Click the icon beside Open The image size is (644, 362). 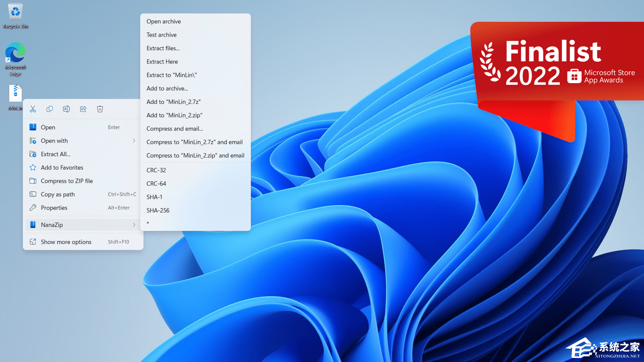tap(33, 127)
